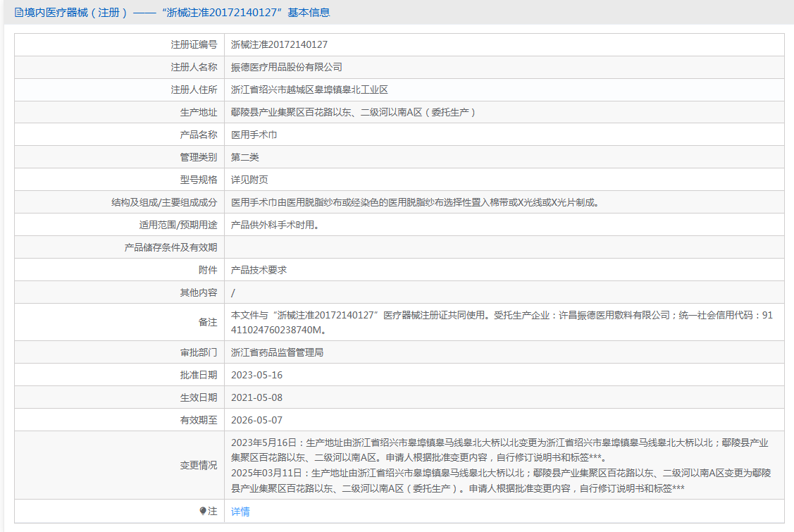Select registration number value 浙械注准20172140127
794x532 pixels.
point(279,44)
